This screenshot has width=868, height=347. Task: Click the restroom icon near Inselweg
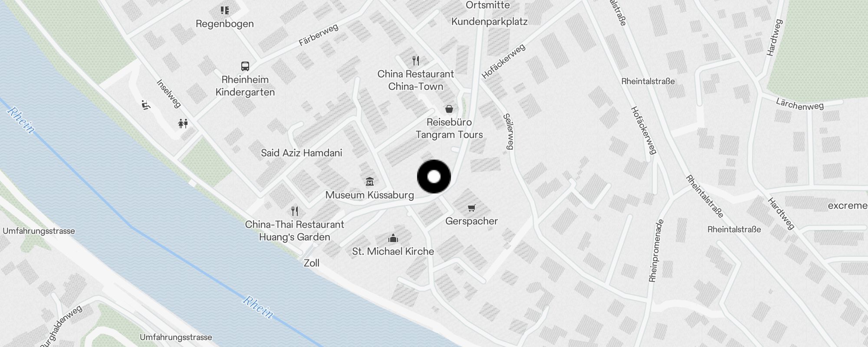183,124
